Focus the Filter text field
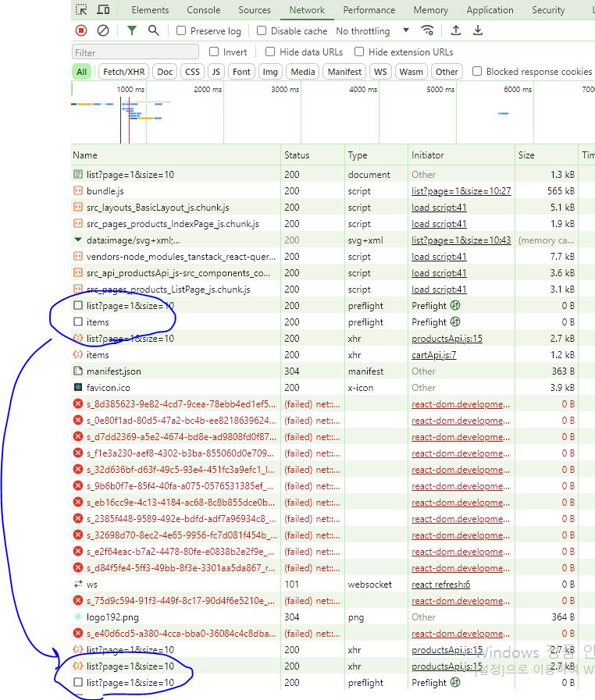Viewport: 595px width, 700px height. coord(135,52)
